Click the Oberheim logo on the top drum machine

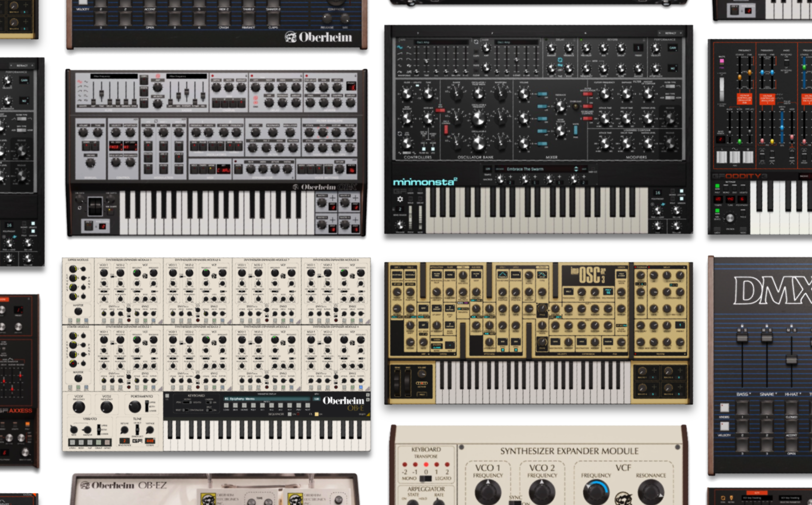318,37
